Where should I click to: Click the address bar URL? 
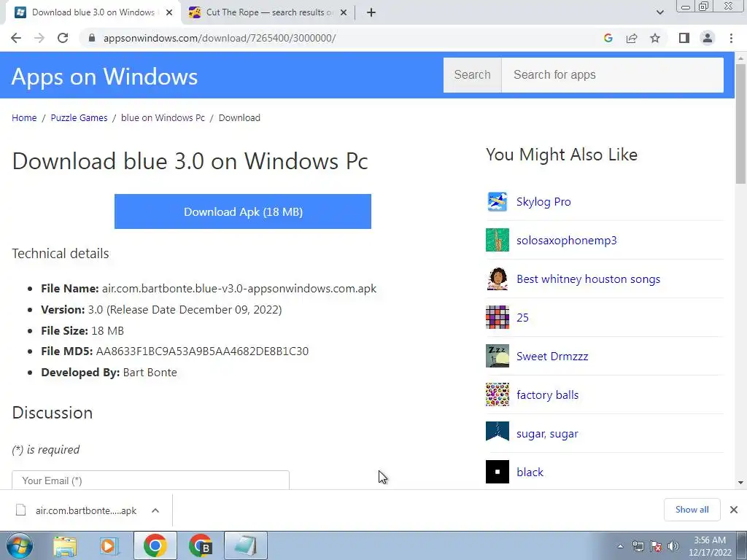tap(220, 38)
